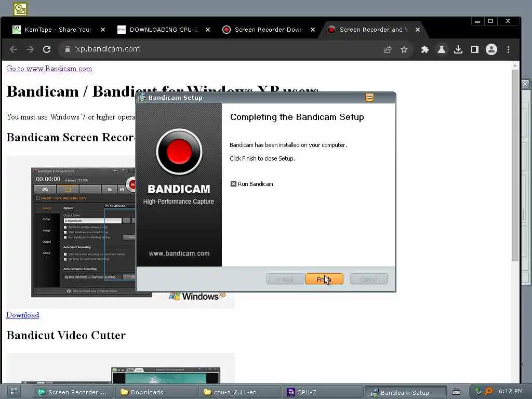Image resolution: width=532 pixels, height=399 pixels.
Task: Open the browser three-dot menu
Action: point(508,49)
